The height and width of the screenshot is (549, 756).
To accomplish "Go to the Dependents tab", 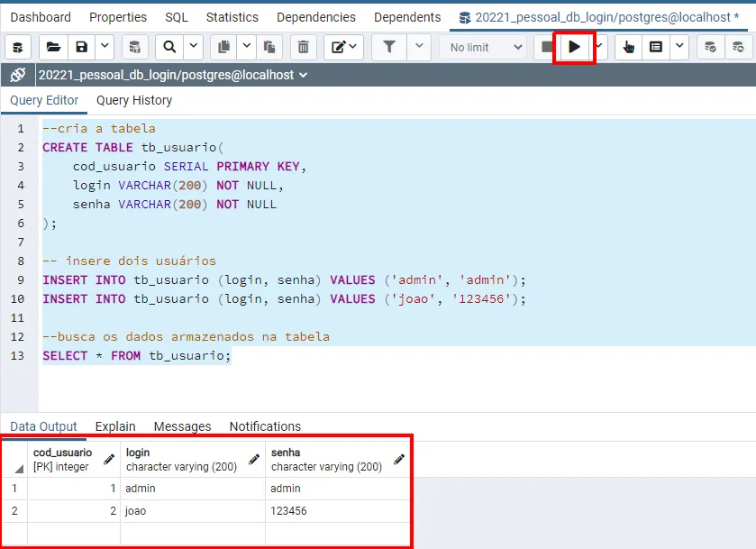I will click(x=407, y=17).
